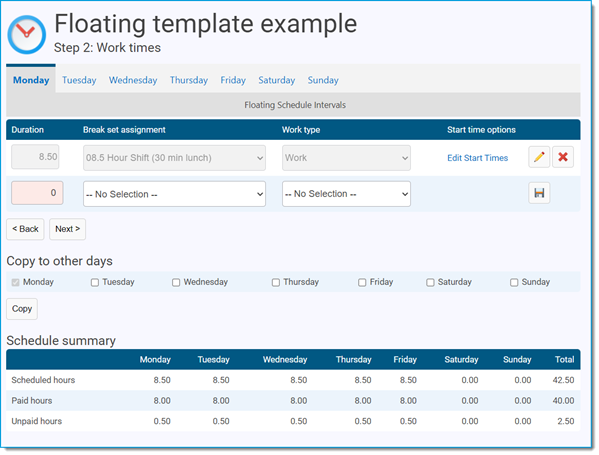Click the Next button
This screenshot has height=455, width=599.
click(67, 229)
